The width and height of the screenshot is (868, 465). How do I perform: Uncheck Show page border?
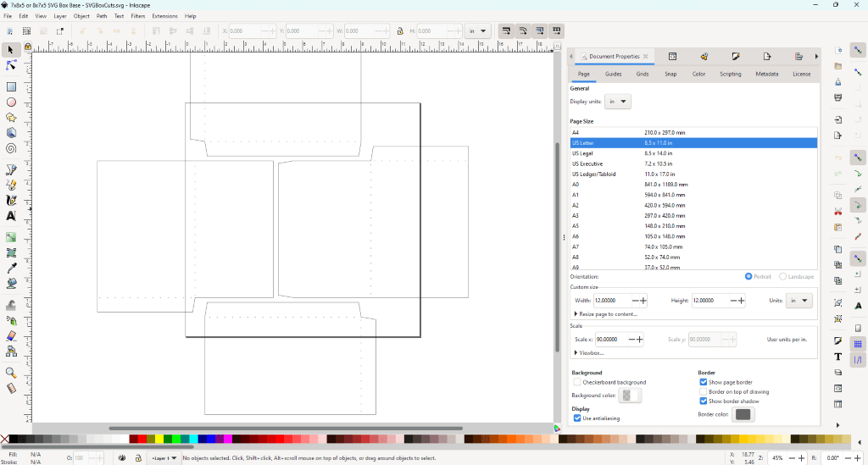click(704, 382)
